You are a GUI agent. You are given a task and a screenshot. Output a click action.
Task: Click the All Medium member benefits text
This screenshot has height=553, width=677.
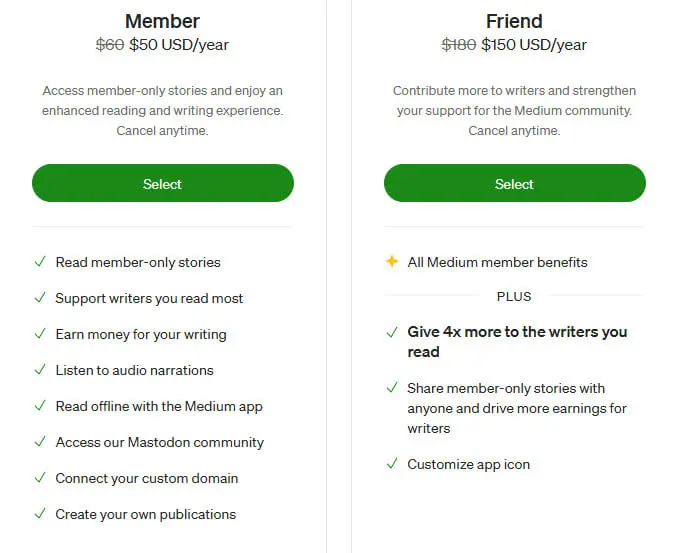[497, 262]
